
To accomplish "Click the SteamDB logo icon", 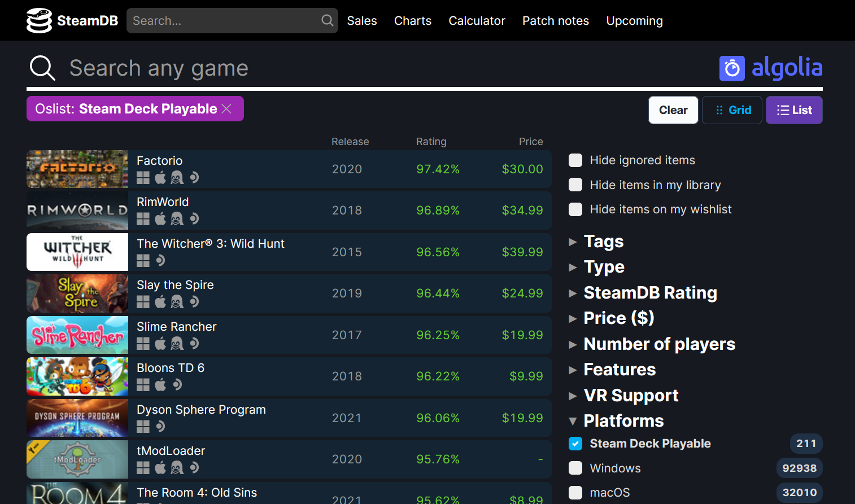I will coord(39,21).
